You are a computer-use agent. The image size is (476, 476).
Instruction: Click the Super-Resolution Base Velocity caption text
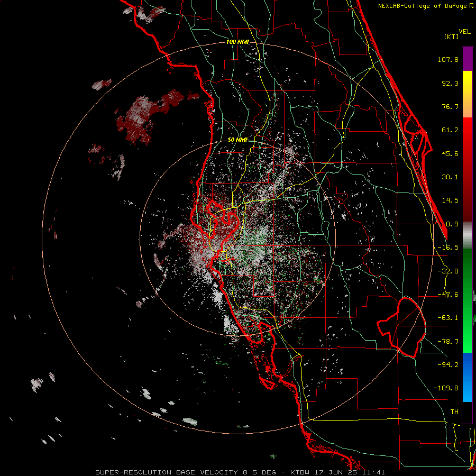click(186, 472)
